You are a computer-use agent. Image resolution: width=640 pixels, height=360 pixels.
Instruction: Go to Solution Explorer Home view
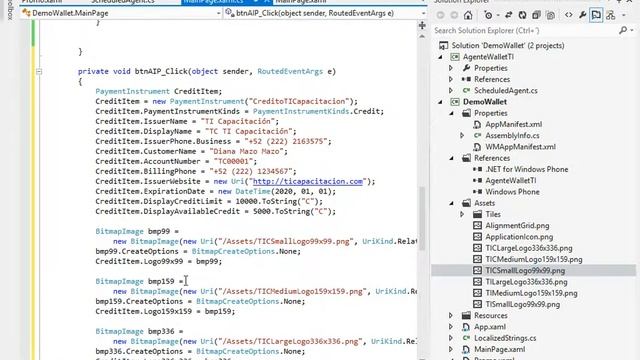(468, 16)
